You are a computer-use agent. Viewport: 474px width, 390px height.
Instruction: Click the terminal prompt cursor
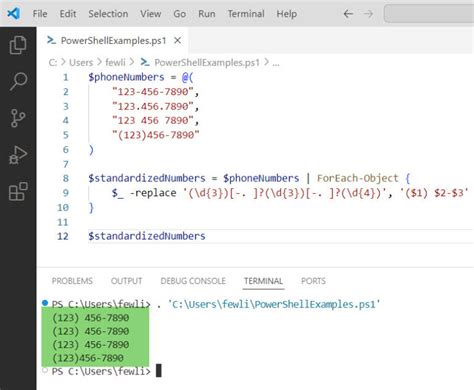[159, 371]
